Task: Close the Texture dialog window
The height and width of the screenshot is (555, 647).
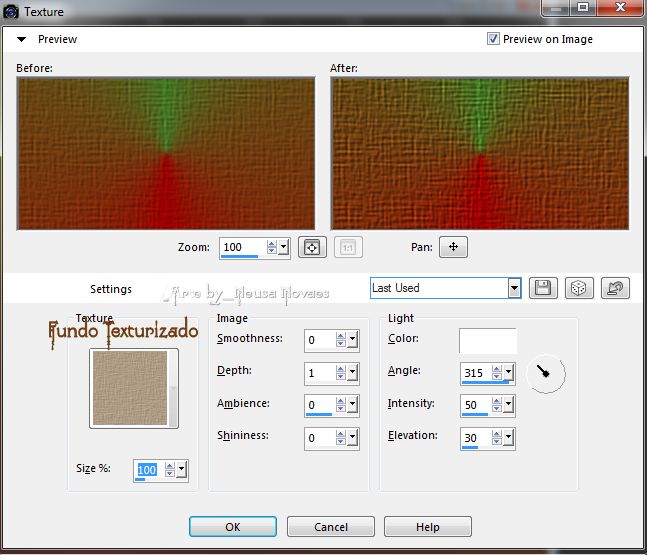Action: pyautogui.click(x=620, y=8)
